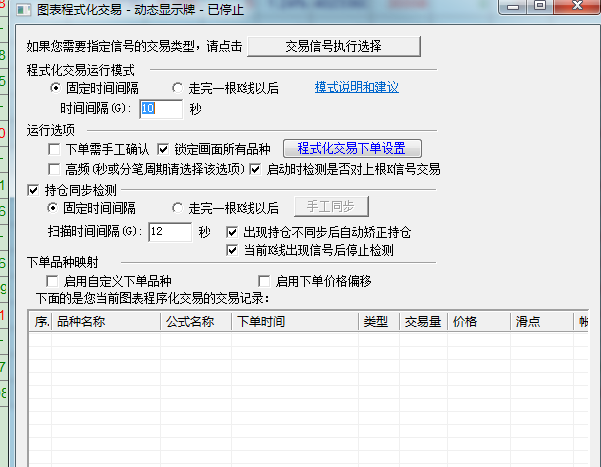Click the 时间间隔 field showing 10
601x467 pixels.
[x=160, y=108]
